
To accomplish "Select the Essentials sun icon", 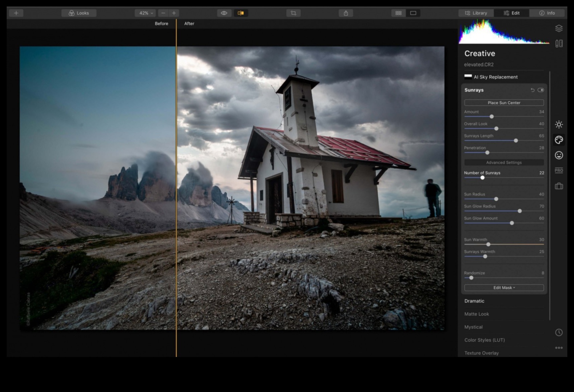I will (x=559, y=124).
